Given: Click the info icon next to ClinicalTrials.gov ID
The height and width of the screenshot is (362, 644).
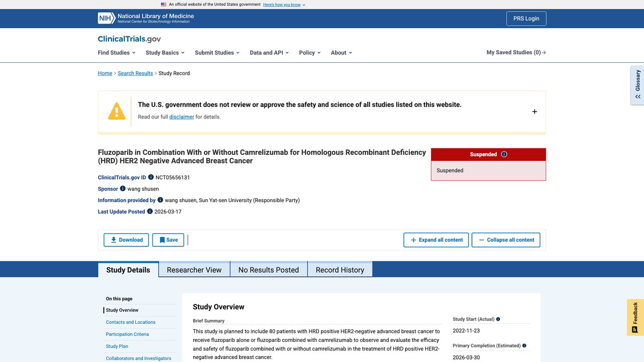Looking at the screenshot, I should 151,177.
